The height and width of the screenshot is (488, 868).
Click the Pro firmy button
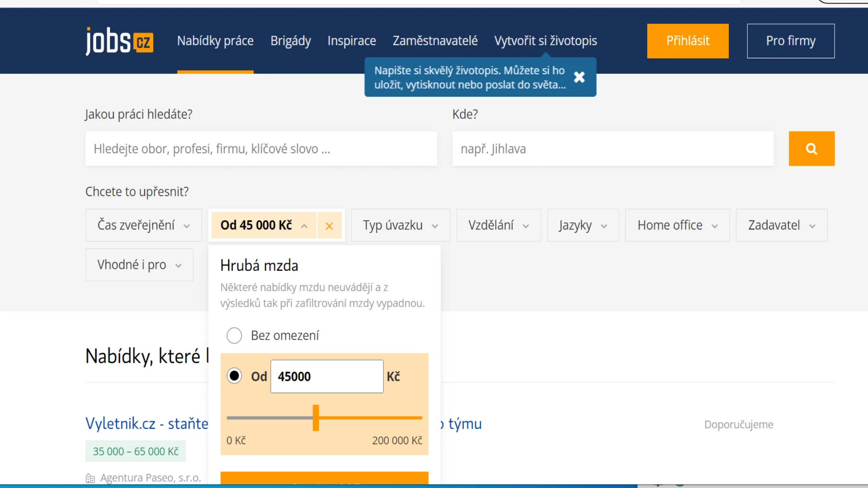(x=791, y=41)
